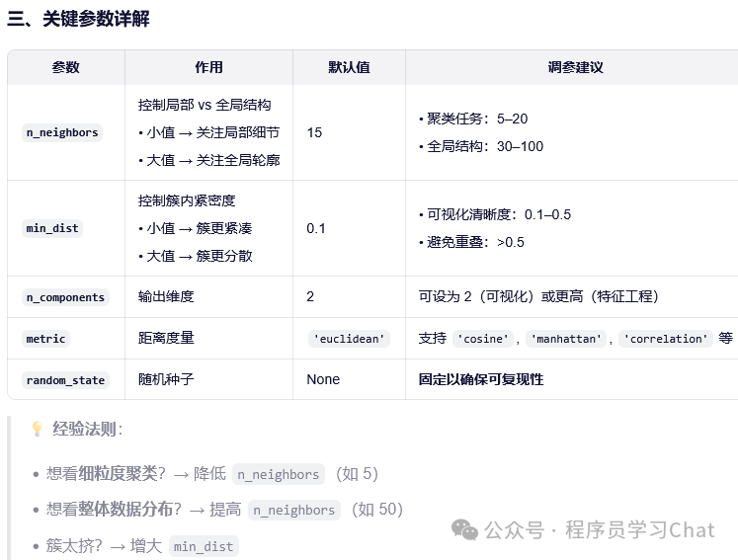Screen dimensions: 738x560
Task: Click the line '大值 → 簇更分散'
Action: pos(196,256)
